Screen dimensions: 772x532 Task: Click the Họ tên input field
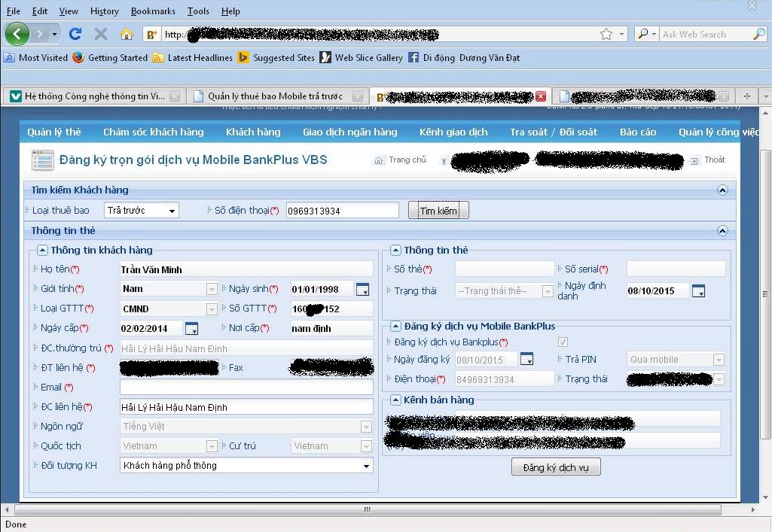pos(246,269)
